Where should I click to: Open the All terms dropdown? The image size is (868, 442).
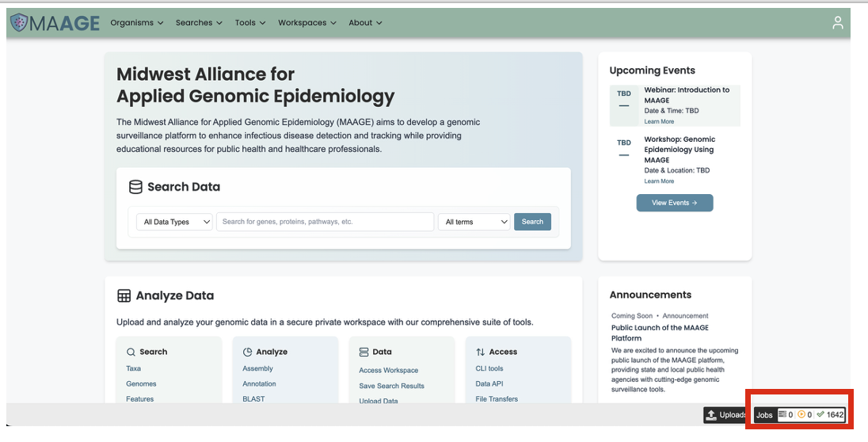click(474, 222)
